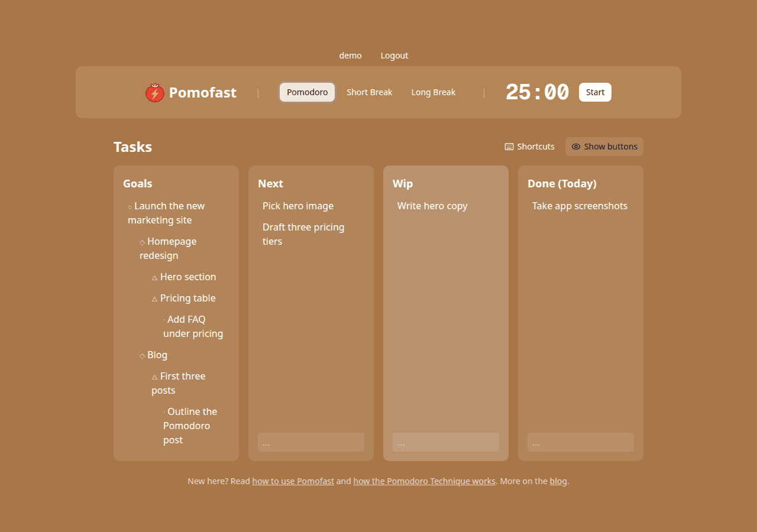
Task: Open the 'how to use Pomofast' link
Action: (x=293, y=481)
